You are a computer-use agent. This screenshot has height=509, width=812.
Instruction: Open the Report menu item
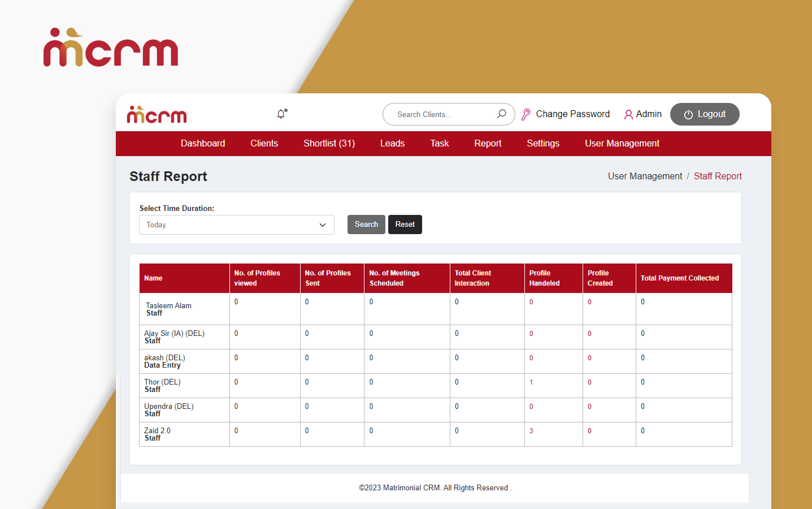[488, 144]
